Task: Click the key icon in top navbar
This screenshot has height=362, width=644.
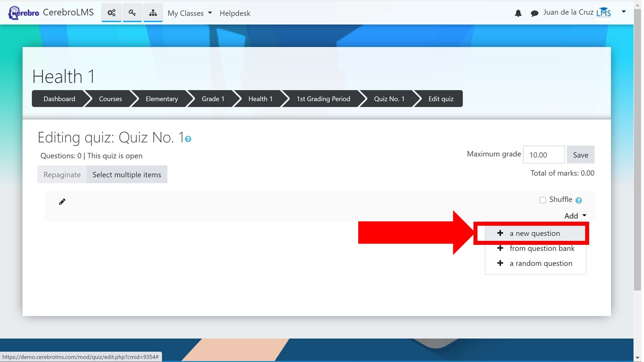Action: (x=132, y=13)
